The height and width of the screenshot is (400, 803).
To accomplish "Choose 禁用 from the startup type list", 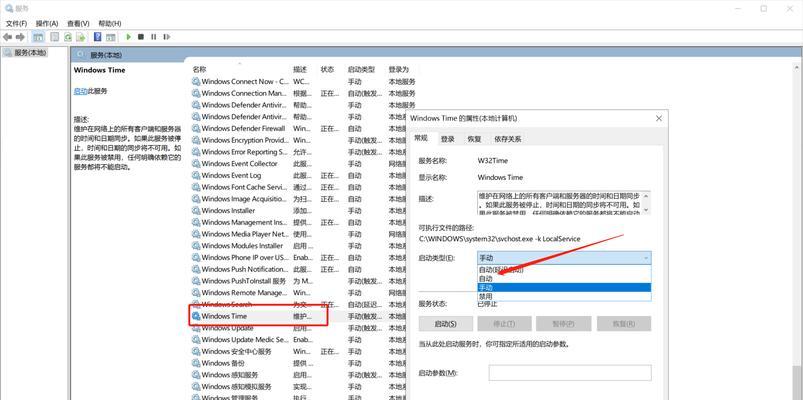I will [564, 296].
